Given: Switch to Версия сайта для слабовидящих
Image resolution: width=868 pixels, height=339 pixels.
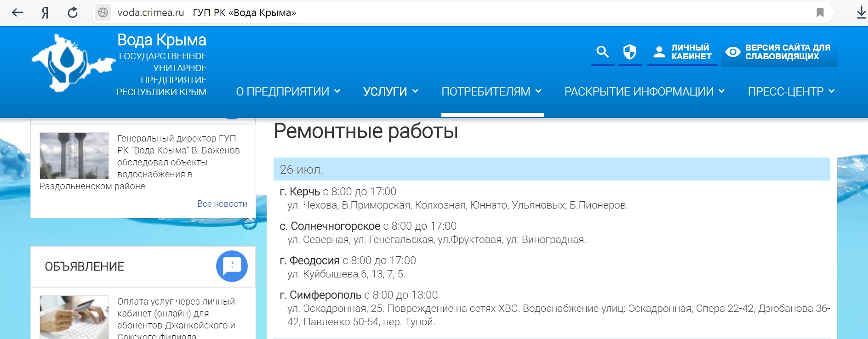Looking at the screenshot, I should pos(779,52).
